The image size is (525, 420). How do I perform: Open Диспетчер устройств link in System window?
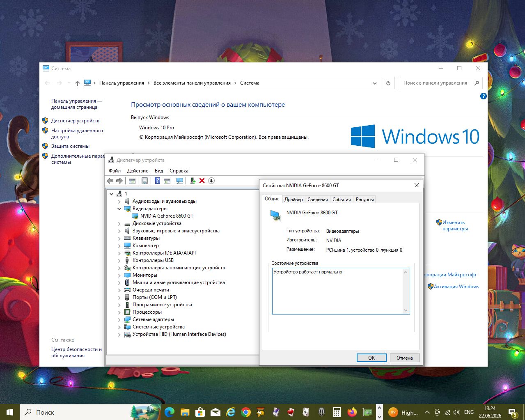(75, 121)
